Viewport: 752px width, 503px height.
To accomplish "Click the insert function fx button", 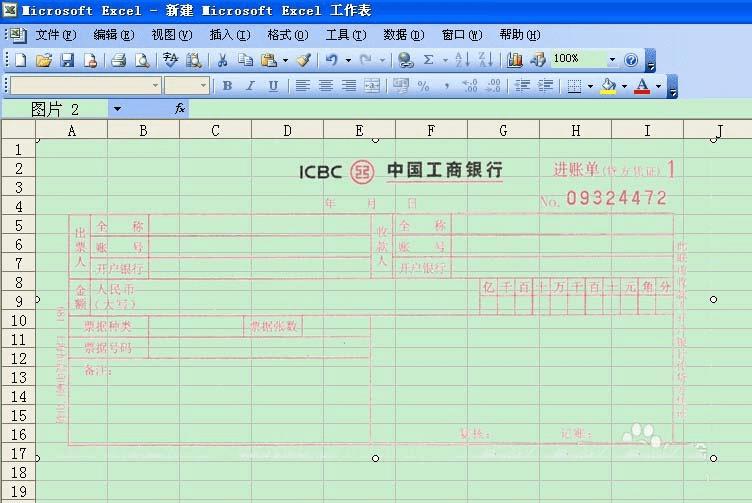I will tap(180, 109).
